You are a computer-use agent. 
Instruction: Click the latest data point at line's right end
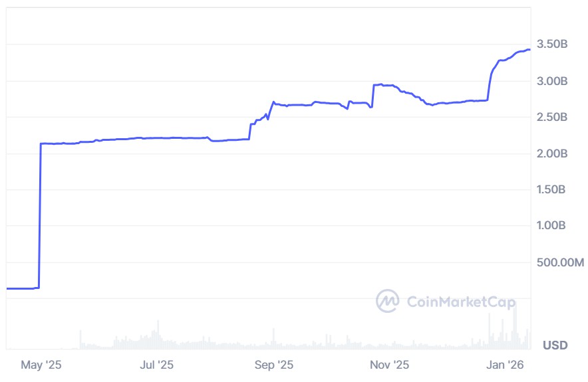point(529,49)
